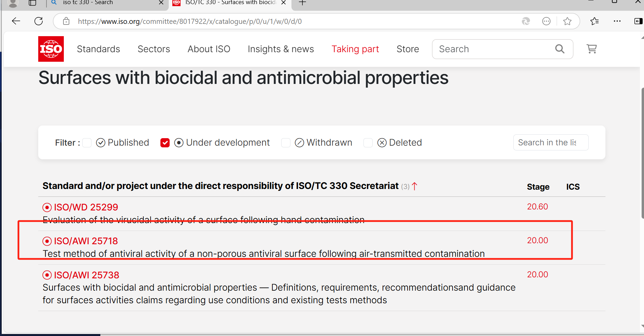The height and width of the screenshot is (336, 644).
Task: Click the Search in the list field
Action: click(x=551, y=142)
